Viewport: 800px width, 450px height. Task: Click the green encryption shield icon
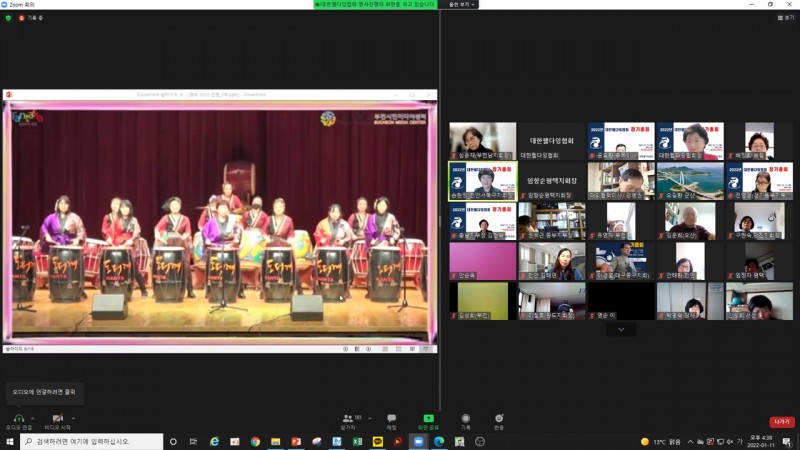tap(7, 18)
